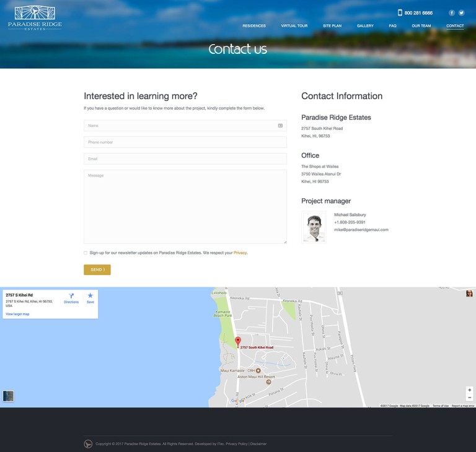
Task: Click the 2757 South Kihei Road map label
Action: 257,347
